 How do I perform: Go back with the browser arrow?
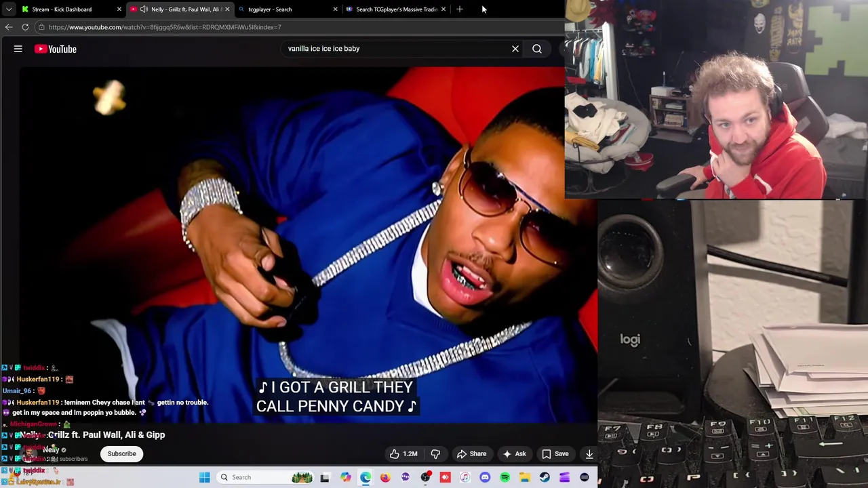[x=9, y=27]
